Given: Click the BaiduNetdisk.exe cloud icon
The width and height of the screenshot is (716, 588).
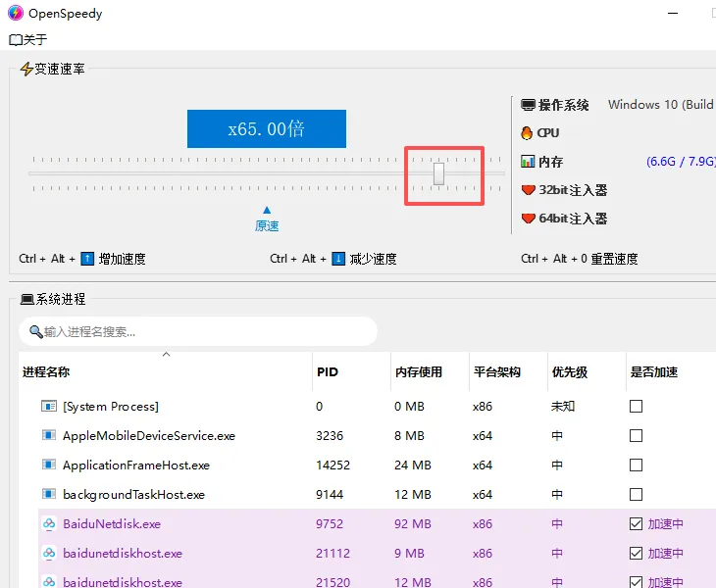Looking at the screenshot, I should click(49, 523).
